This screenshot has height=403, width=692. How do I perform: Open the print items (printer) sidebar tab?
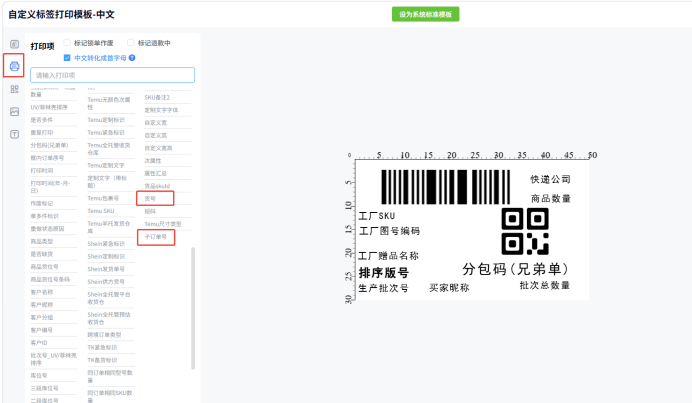pos(14,66)
